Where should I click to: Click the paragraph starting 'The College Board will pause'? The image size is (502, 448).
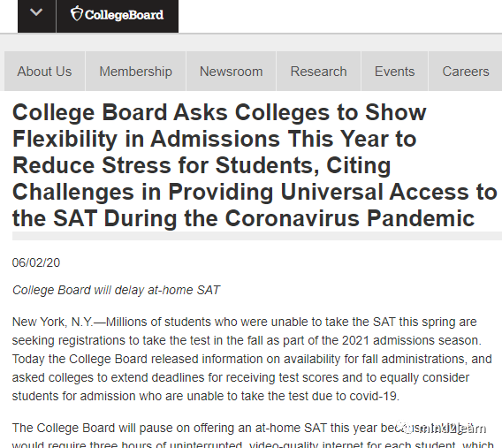click(253, 436)
